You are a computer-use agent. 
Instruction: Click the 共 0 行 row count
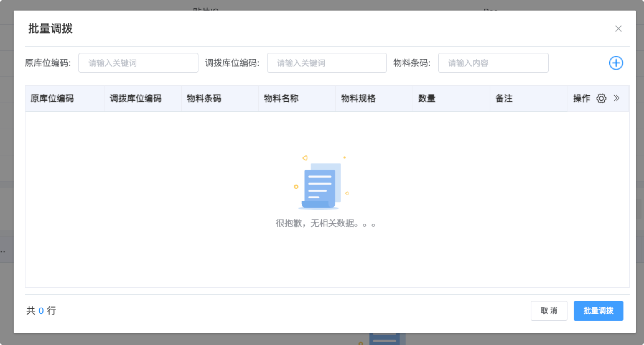click(x=41, y=310)
